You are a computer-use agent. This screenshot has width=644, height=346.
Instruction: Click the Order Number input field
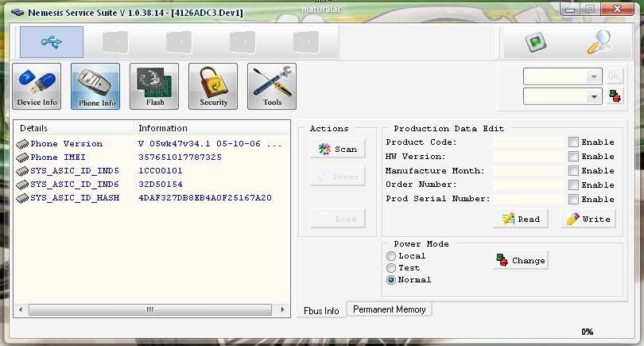click(x=529, y=185)
